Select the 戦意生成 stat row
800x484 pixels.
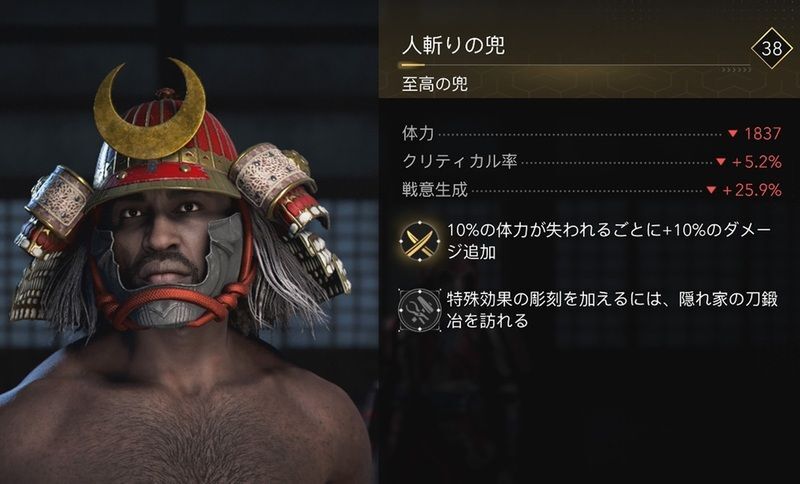coord(592,190)
